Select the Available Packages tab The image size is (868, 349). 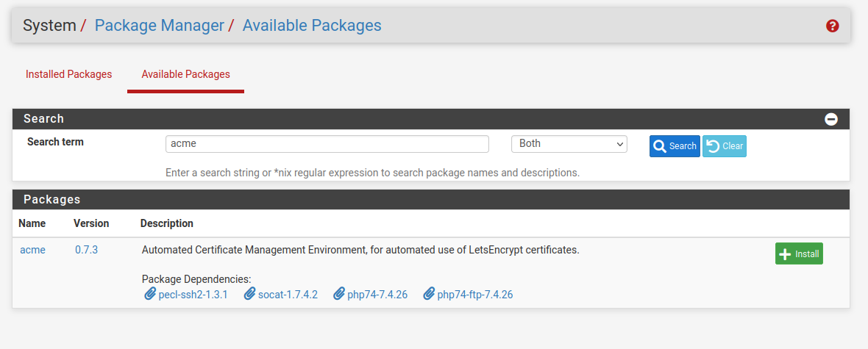click(x=185, y=74)
